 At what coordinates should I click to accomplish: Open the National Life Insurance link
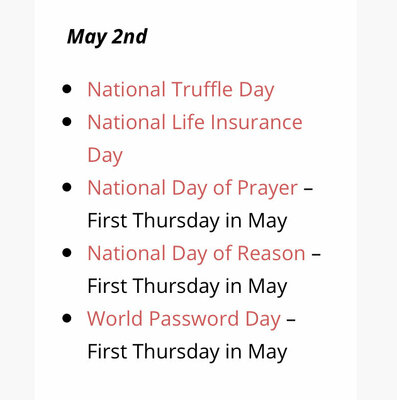pos(195,122)
